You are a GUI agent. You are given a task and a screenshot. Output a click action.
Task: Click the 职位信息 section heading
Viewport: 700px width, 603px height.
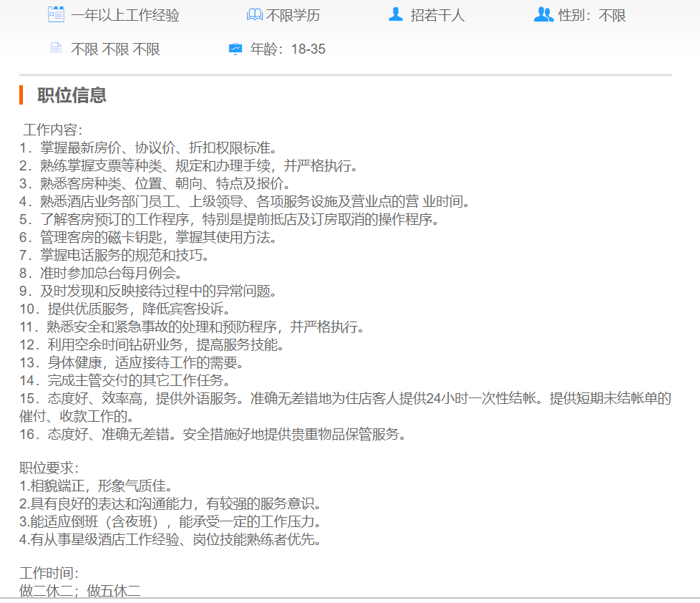click(x=72, y=95)
